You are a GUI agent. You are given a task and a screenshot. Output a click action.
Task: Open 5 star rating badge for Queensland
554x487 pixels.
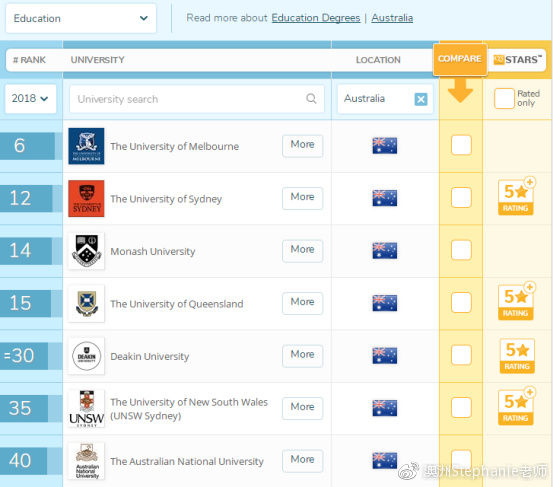coord(516,301)
